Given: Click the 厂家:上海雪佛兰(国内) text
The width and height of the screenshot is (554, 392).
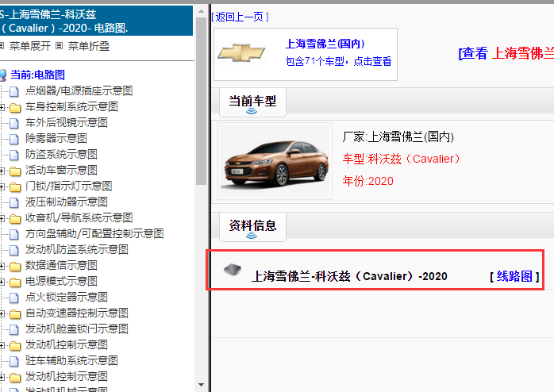Looking at the screenshot, I should pyautogui.click(x=398, y=136).
